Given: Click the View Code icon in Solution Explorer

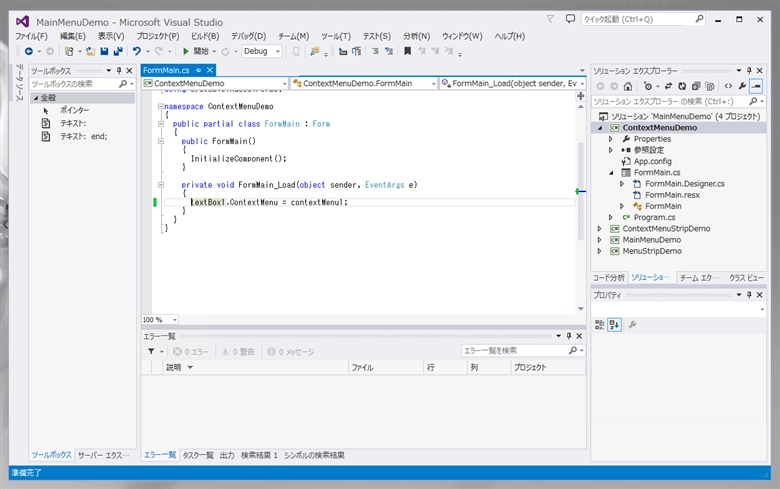Looking at the screenshot, I should tap(728, 86).
